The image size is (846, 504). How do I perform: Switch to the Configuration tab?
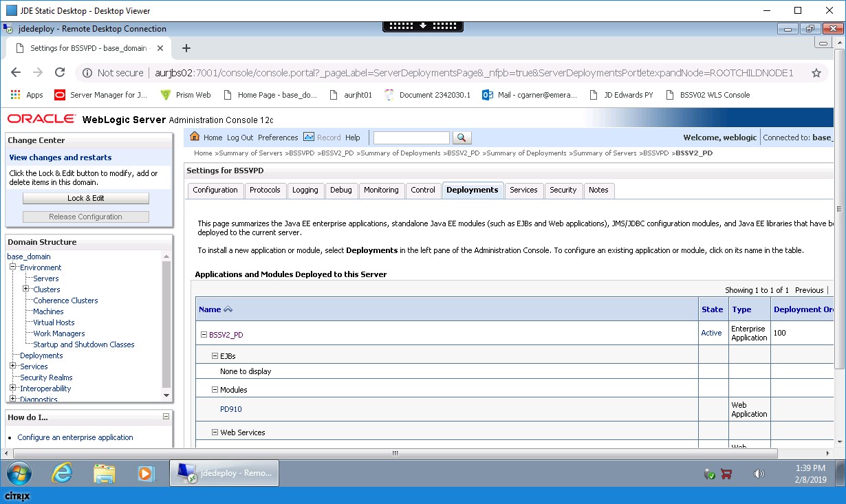click(215, 190)
